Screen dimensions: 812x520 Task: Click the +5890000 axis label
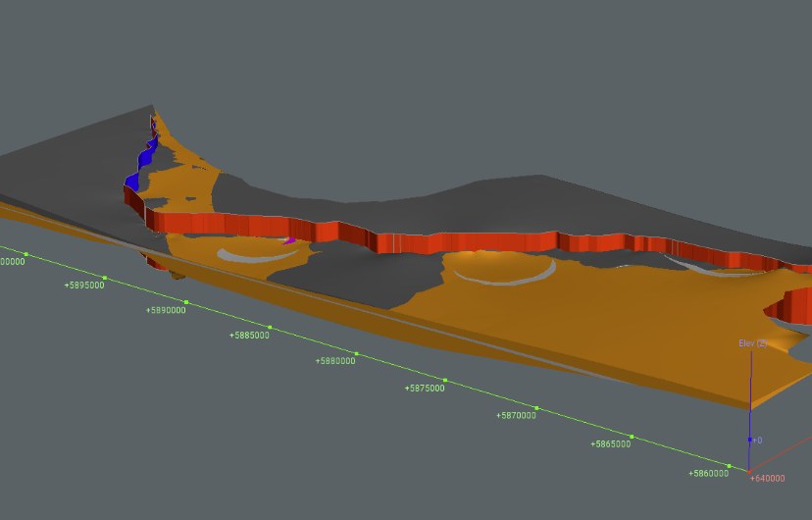[x=166, y=310]
